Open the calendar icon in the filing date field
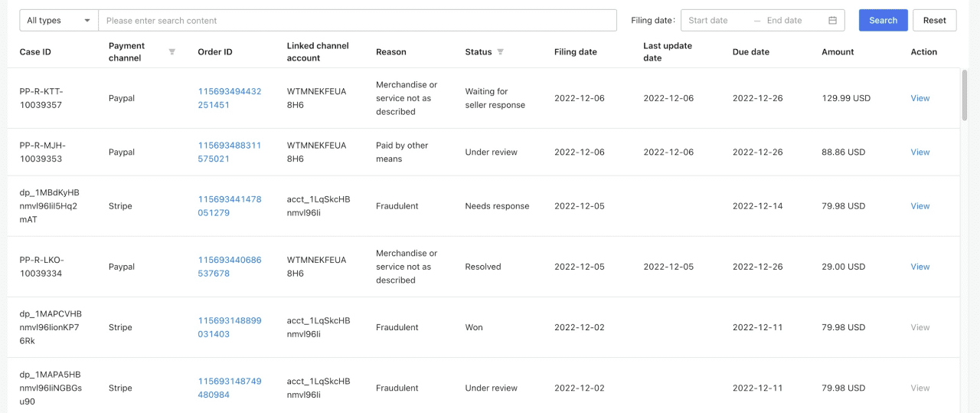Screen dimensions: 980x413 click(x=833, y=21)
